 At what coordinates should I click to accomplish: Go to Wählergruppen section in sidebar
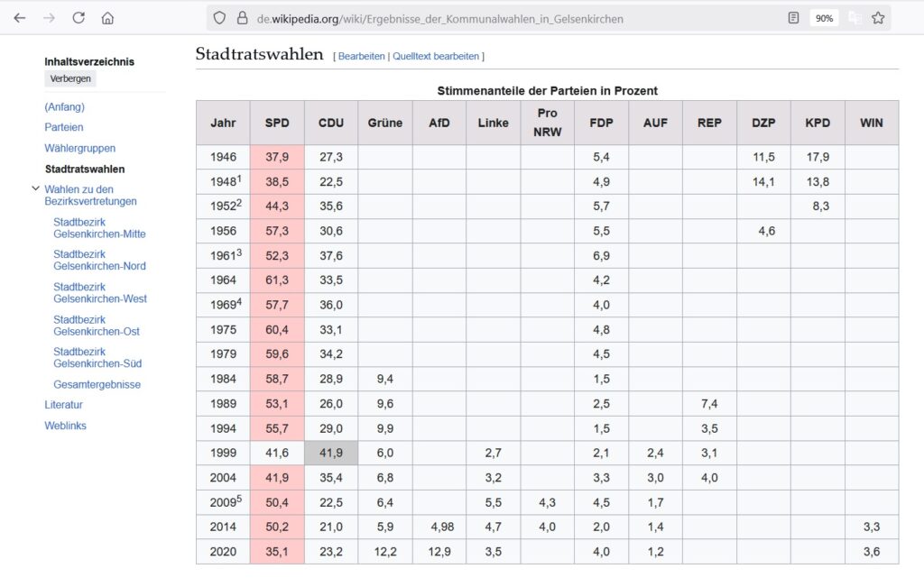tap(79, 148)
